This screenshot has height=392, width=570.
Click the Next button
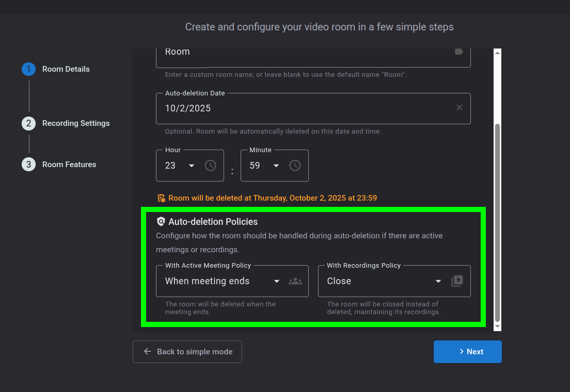(x=467, y=352)
